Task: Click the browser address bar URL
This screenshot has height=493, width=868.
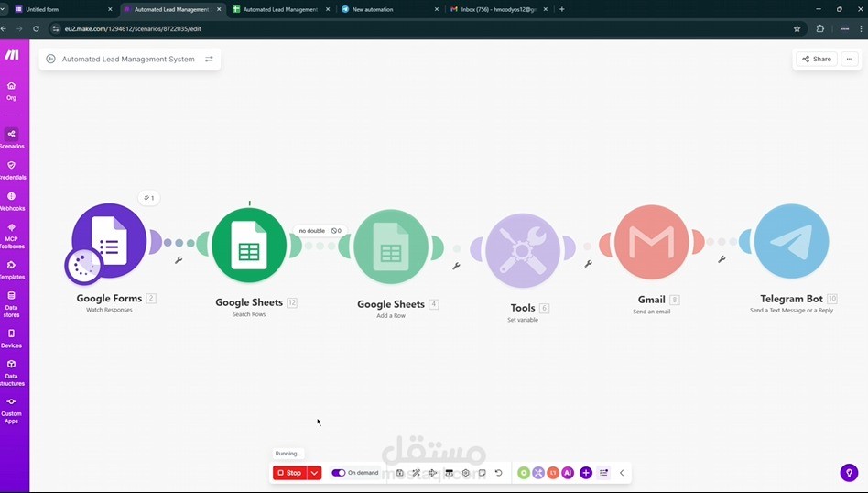Action: pyautogui.click(x=132, y=28)
